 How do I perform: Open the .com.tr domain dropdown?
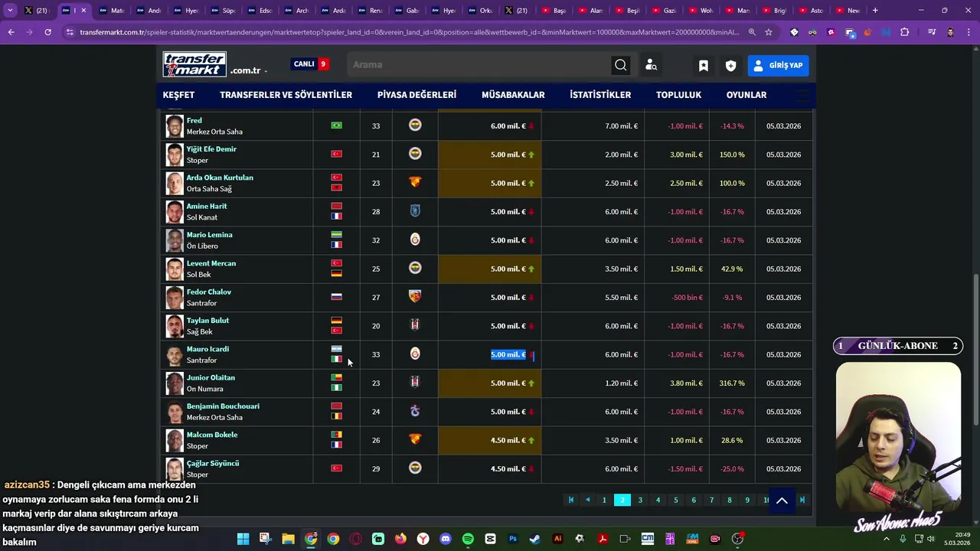tap(249, 70)
